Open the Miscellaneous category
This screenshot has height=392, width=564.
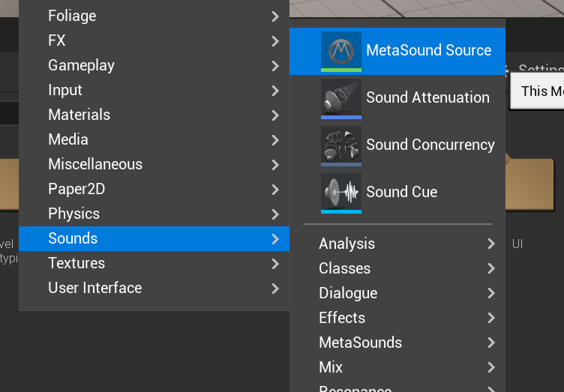click(95, 164)
